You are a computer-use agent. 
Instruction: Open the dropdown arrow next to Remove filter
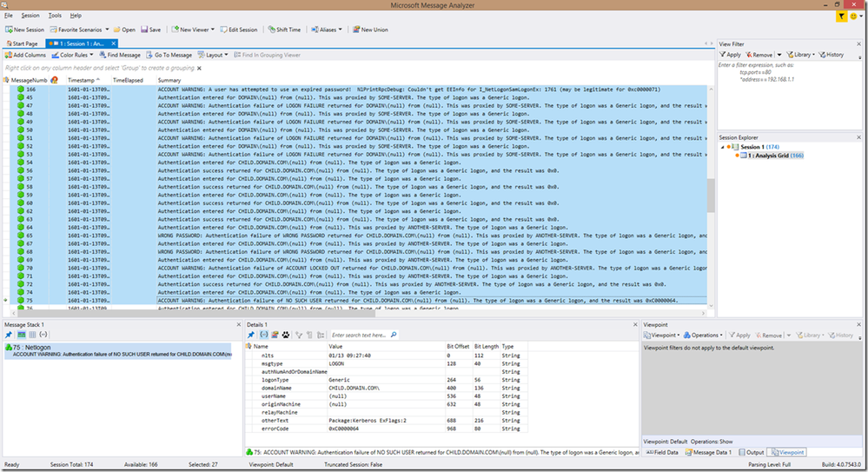[779, 55]
